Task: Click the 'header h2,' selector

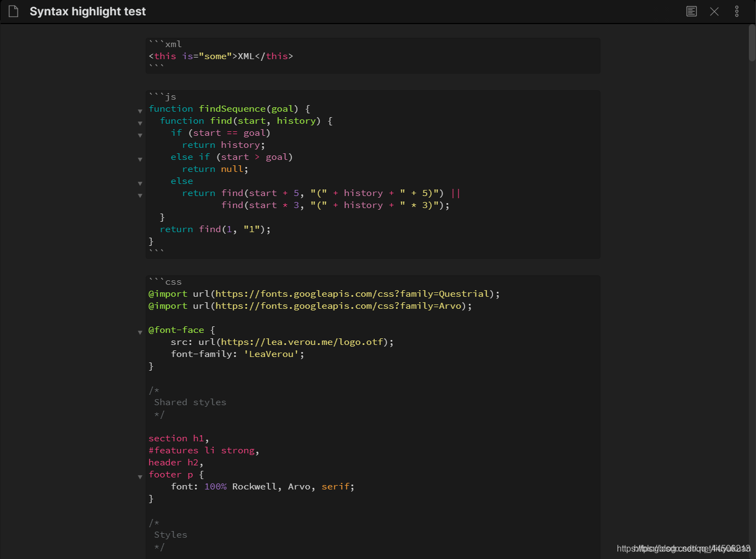Action: pos(176,463)
